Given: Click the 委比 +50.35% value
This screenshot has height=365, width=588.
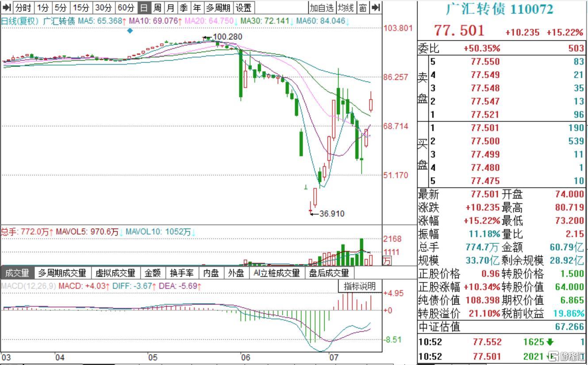Looking at the screenshot, I should [x=481, y=48].
